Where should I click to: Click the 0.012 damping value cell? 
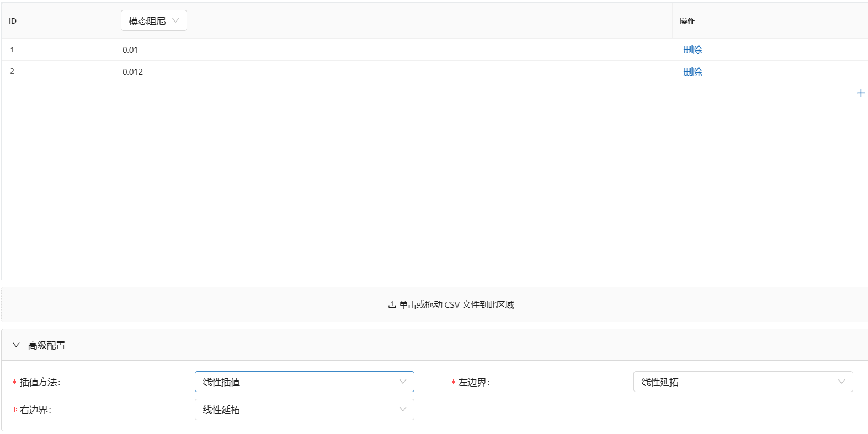393,72
